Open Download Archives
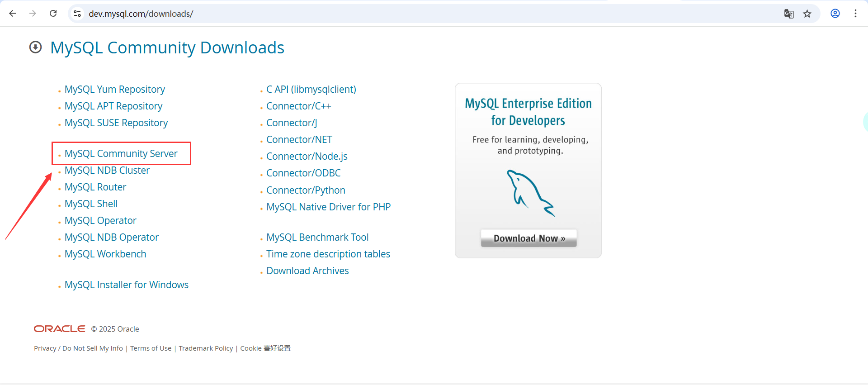This screenshot has height=385, width=868. click(307, 271)
